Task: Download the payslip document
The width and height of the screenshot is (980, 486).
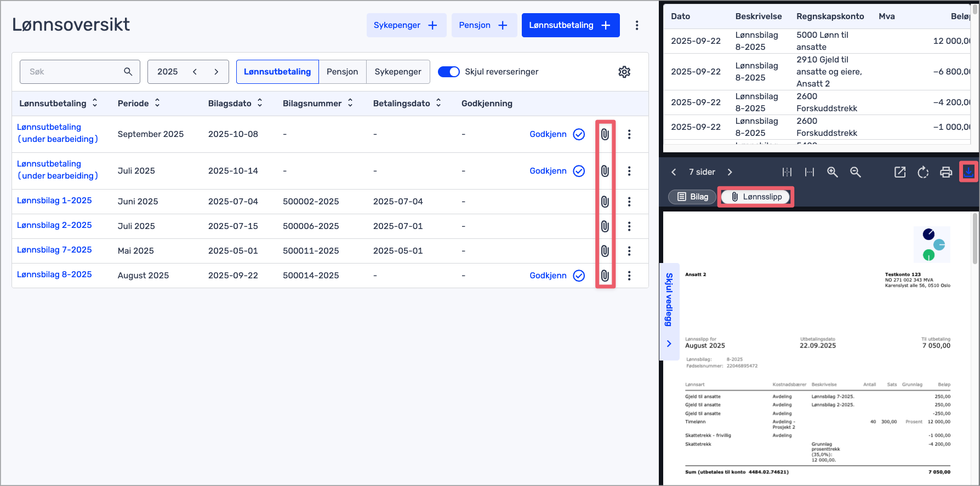Action: point(968,172)
